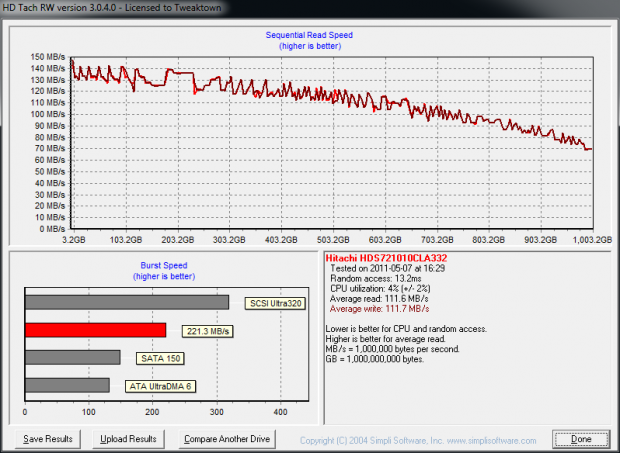Viewport: 620px width, 453px height.
Task: Click the "3.2GB" x-axis label
Action: pyautogui.click(x=74, y=240)
